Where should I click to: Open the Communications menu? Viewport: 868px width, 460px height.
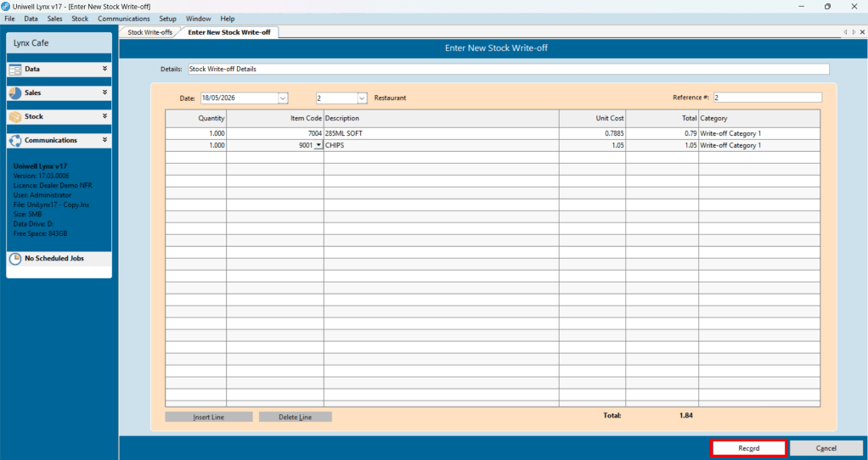(123, 18)
